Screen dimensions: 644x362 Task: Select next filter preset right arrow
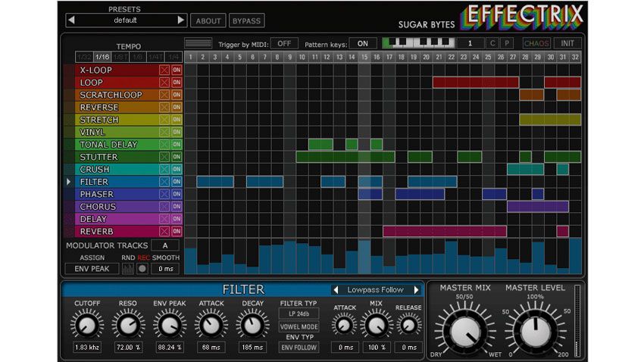click(x=417, y=290)
